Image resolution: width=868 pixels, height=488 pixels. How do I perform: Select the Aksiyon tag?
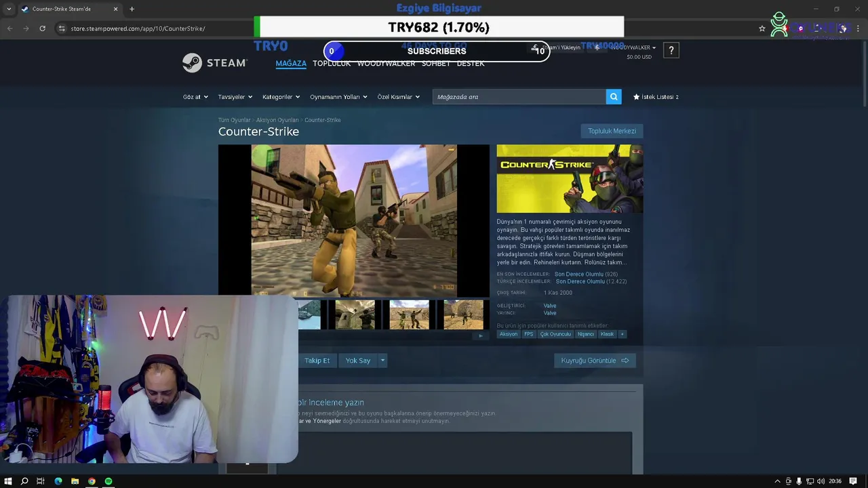tap(509, 334)
